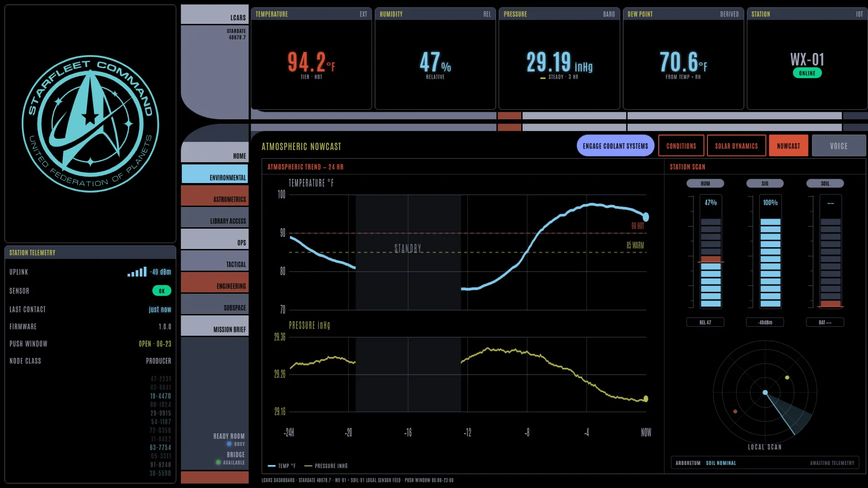
Task: Click the pressure curve NOW endpoint marker
Action: tap(646, 399)
